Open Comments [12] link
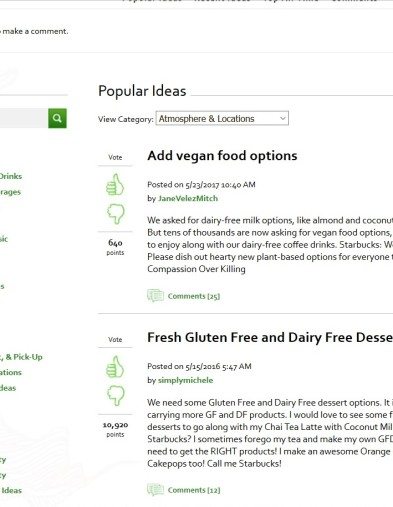393x507 pixels. coord(194,490)
